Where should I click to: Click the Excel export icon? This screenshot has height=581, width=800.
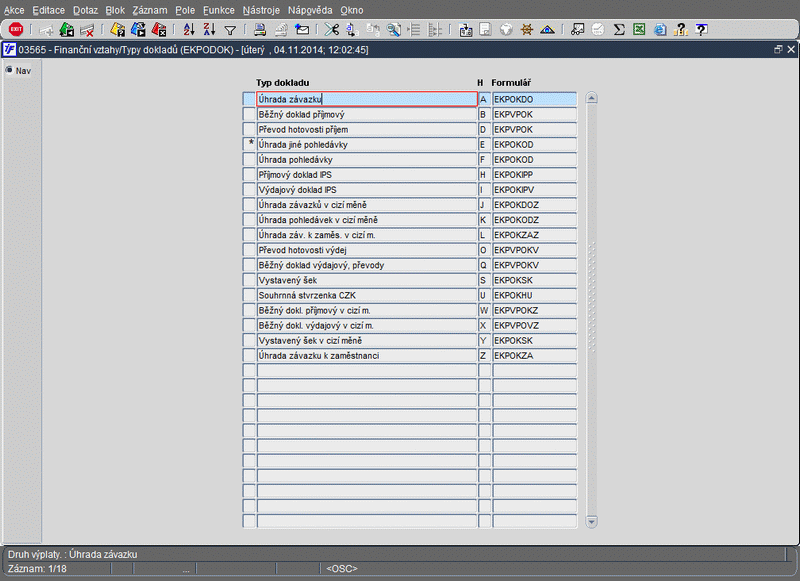639,30
